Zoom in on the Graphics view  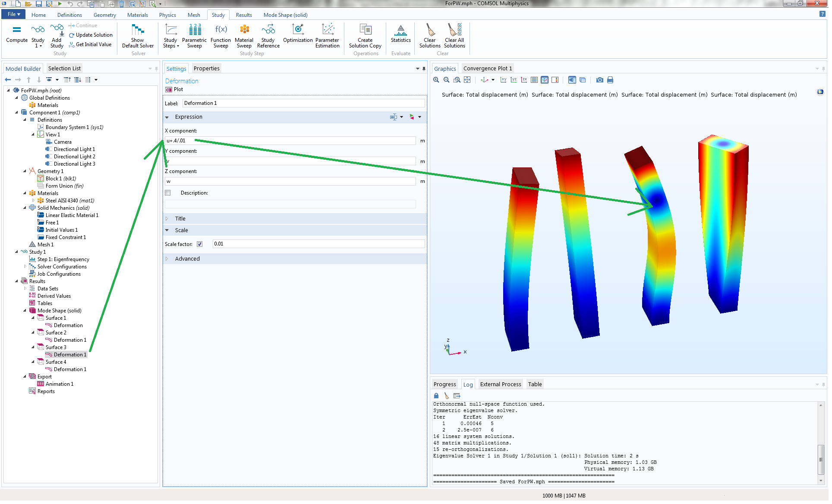(436, 80)
